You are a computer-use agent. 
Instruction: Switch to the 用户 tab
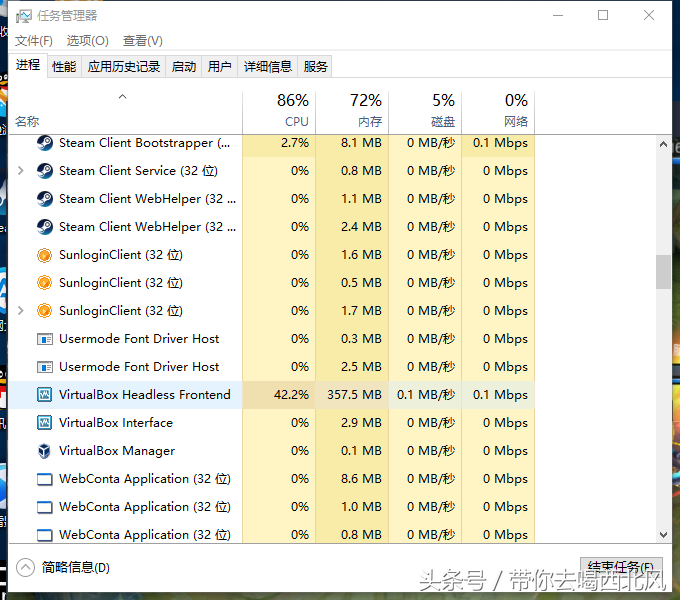click(219, 67)
